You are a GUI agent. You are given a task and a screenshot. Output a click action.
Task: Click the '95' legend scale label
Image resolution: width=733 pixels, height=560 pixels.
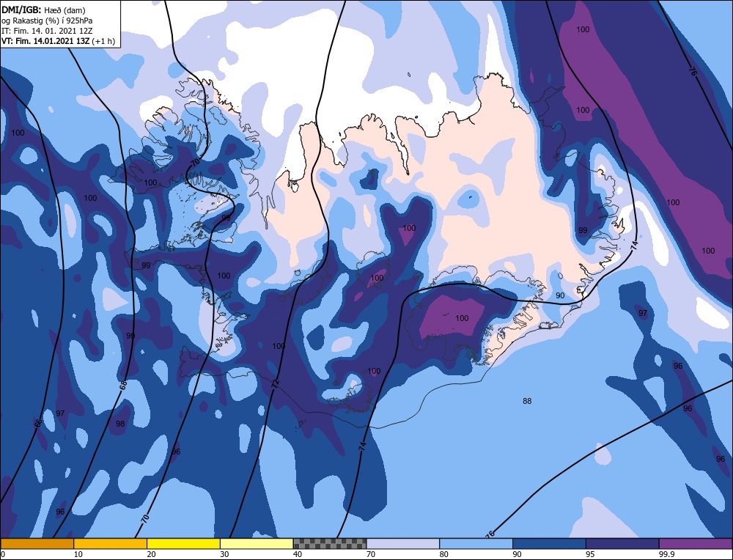pyautogui.click(x=590, y=554)
